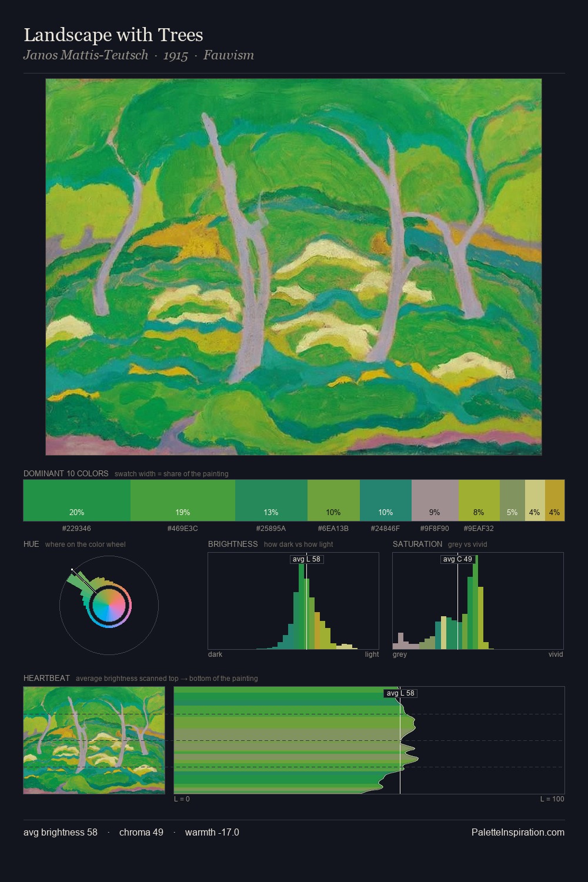Click the artist name Janos Mattis-Teutsch
The width and height of the screenshot is (588, 882).
[86, 55]
